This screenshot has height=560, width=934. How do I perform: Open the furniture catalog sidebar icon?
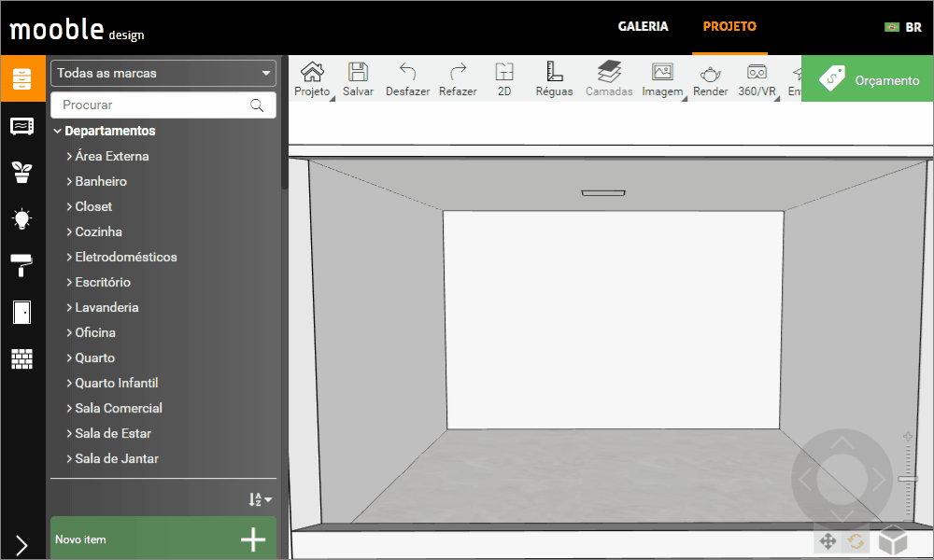click(x=22, y=78)
